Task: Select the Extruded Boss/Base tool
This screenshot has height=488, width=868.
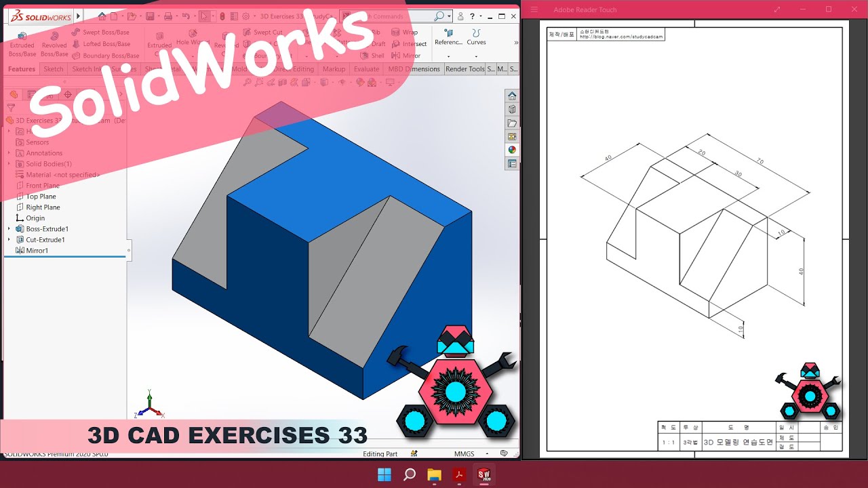Action: 22,44
